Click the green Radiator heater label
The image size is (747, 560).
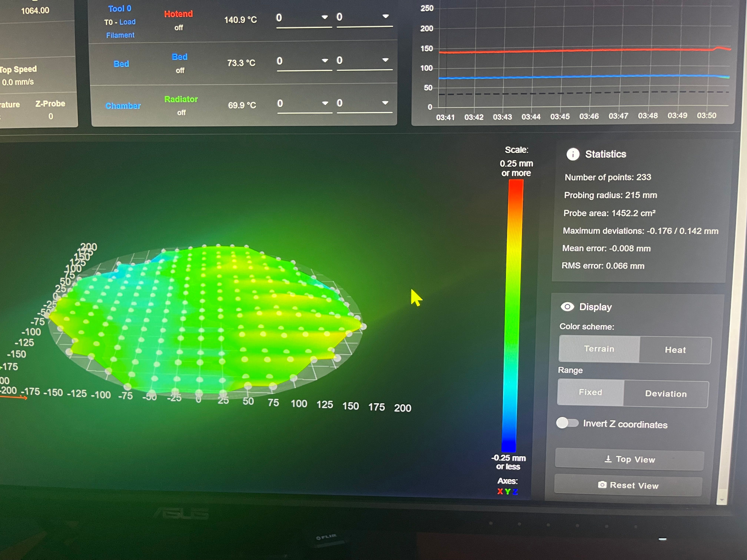[181, 99]
